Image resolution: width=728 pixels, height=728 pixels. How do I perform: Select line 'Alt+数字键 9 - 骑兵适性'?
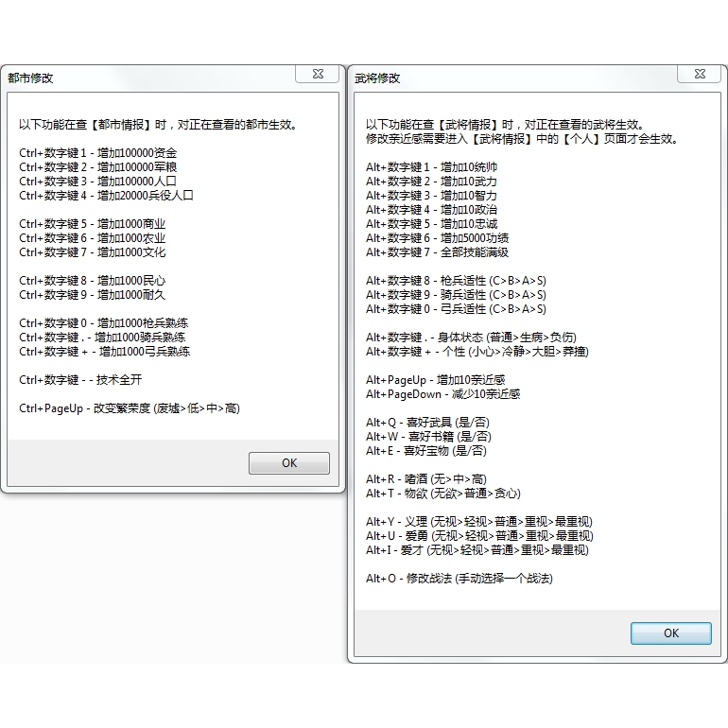[456, 295]
